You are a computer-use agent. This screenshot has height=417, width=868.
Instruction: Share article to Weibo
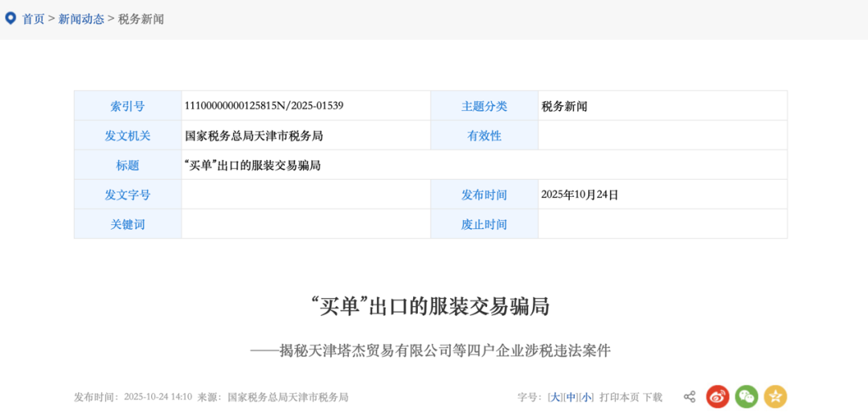point(718,396)
